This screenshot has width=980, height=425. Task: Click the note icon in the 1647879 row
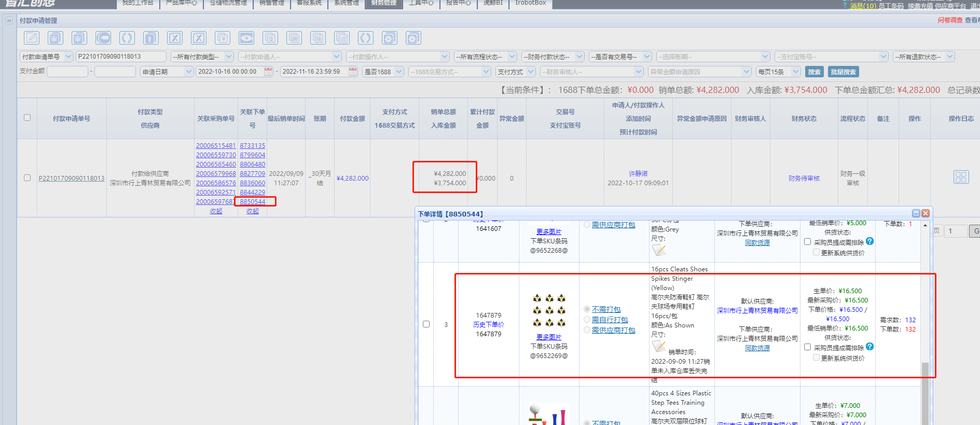point(659,346)
